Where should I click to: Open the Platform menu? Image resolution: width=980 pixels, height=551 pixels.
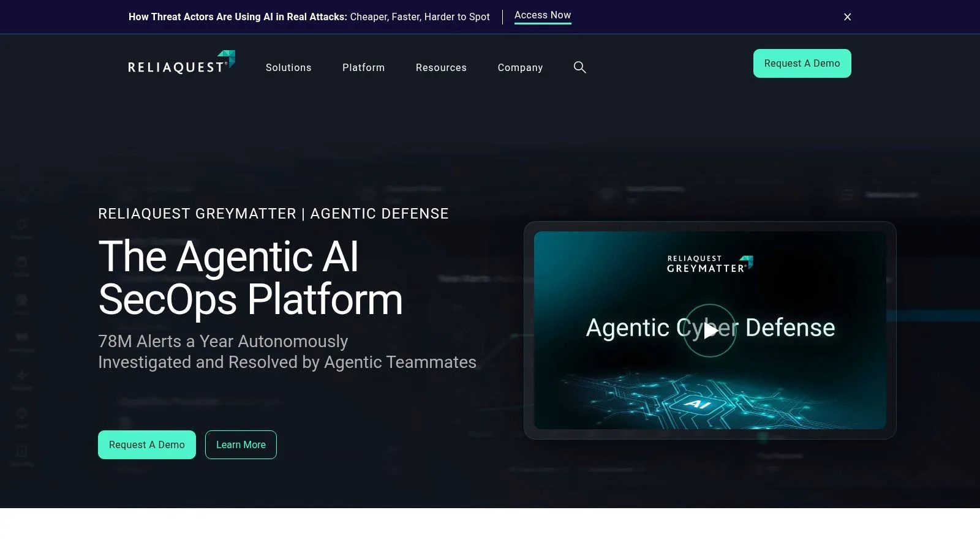[x=363, y=67]
